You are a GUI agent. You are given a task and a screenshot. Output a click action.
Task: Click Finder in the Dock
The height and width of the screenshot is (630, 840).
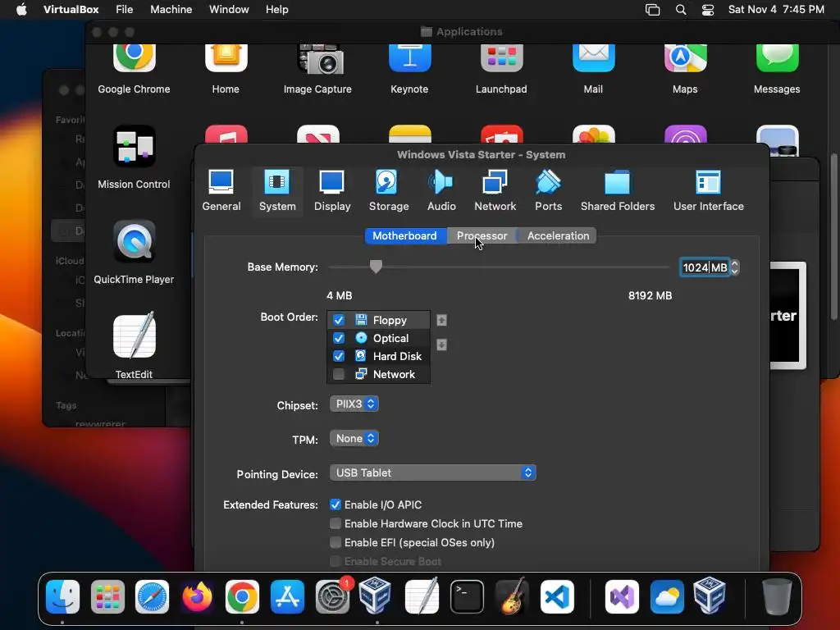62,597
